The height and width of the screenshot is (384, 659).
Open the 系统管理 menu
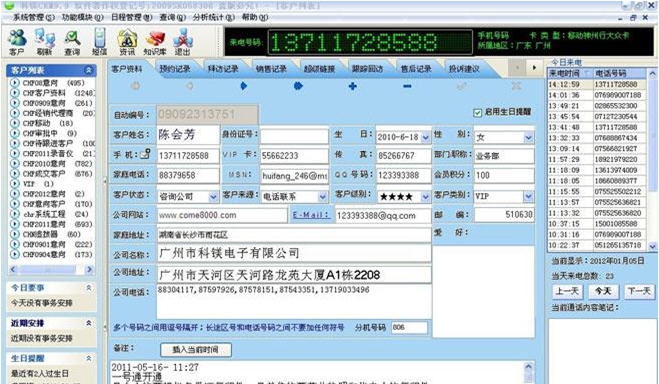tap(34, 17)
